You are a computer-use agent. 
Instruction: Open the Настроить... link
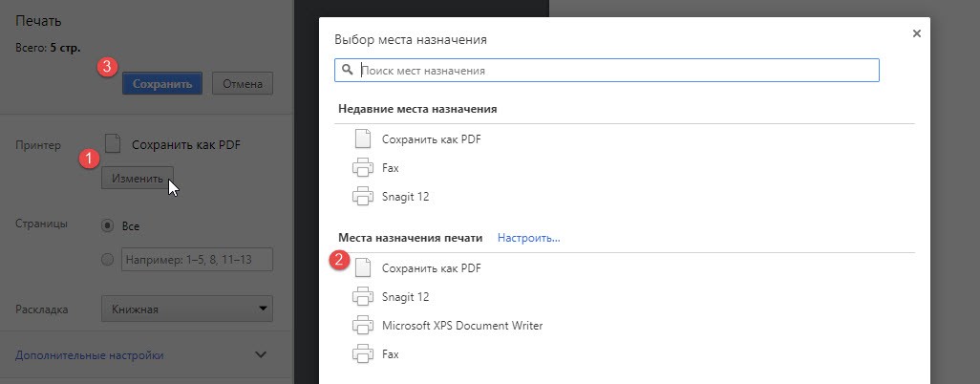click(529, 238)
